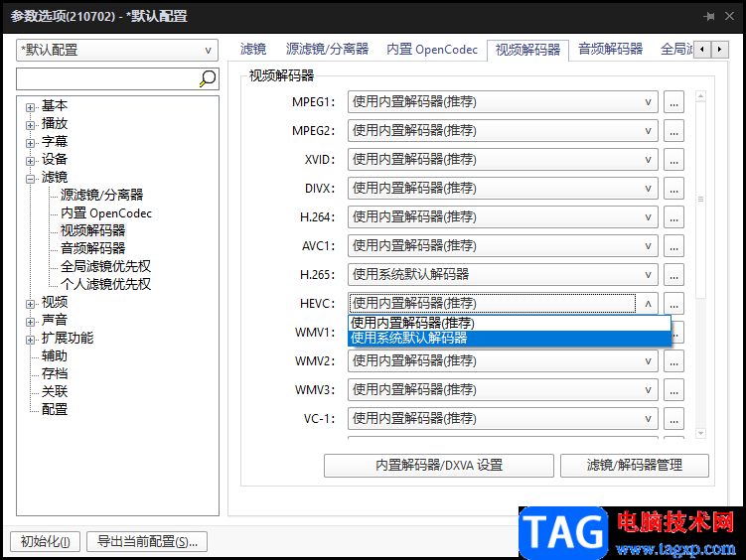Select 存档 in the tree
The image size is (746, 560).
[x=55, y=373]
